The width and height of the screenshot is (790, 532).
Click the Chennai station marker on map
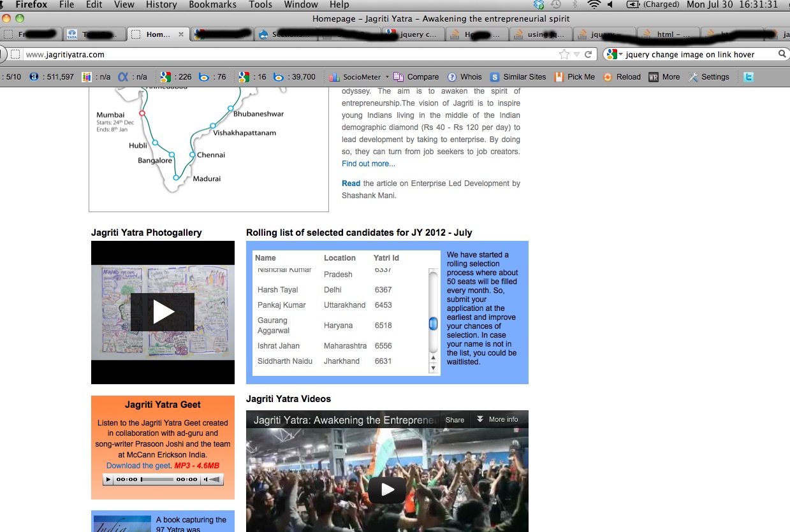[192, 155]
